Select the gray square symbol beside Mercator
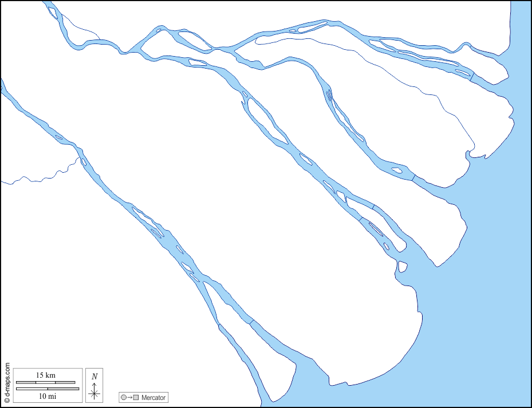This screenshot has height=408, width=532. [x=136, y=397]
